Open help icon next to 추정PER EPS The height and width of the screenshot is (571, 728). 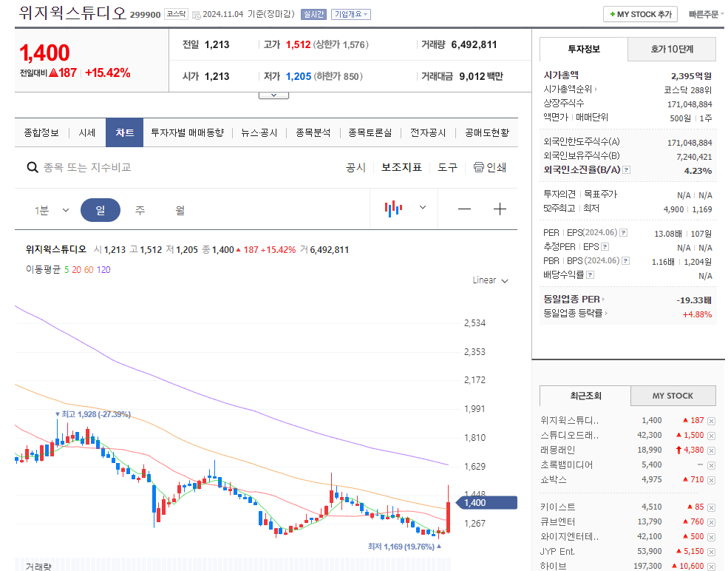click(605, 247)
